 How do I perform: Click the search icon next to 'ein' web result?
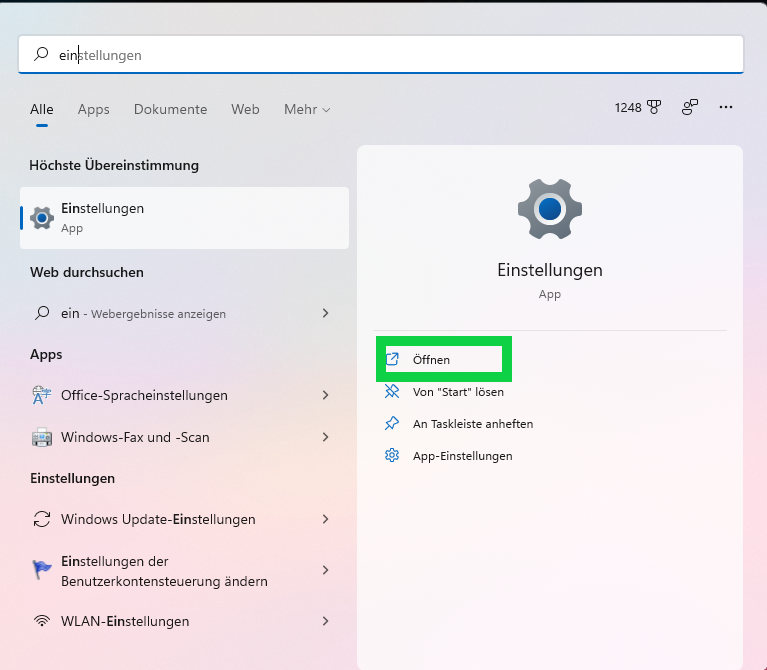[42, 313]
